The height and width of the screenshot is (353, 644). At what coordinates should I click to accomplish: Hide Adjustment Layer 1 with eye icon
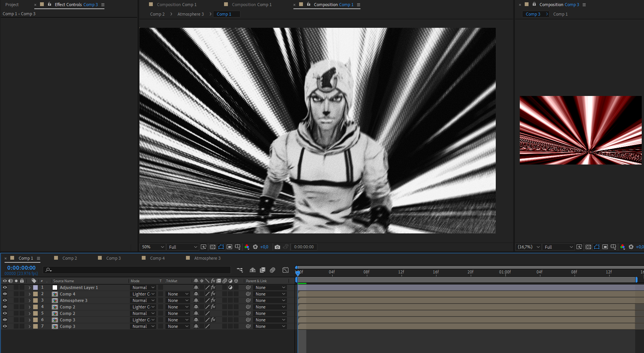5,288
